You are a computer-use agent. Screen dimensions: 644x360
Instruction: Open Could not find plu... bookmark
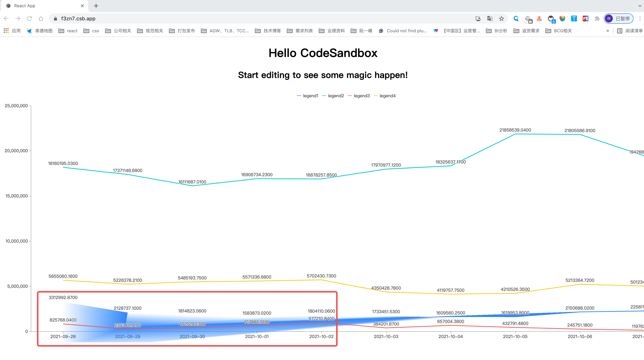(403, 31)
